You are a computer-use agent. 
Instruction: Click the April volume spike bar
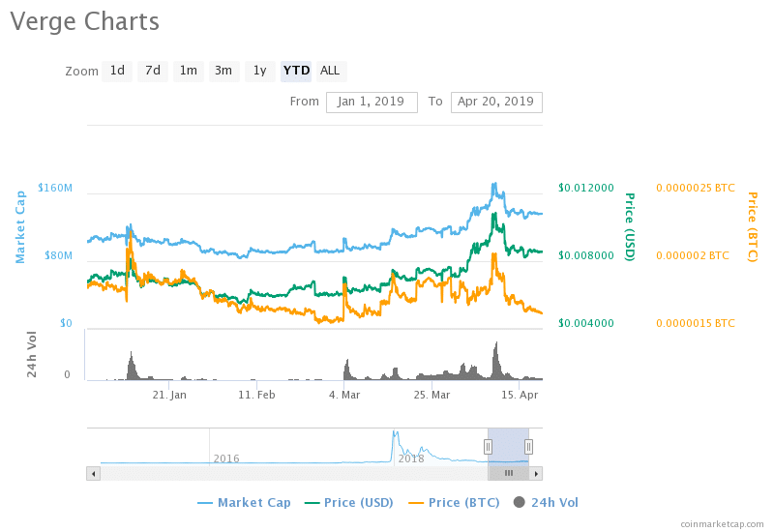[x=496, y=361]
